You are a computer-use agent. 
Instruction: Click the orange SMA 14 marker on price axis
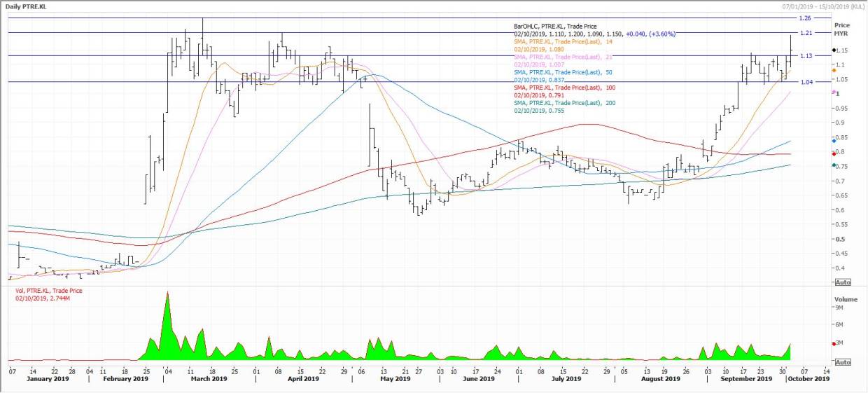tap(834, 70)
